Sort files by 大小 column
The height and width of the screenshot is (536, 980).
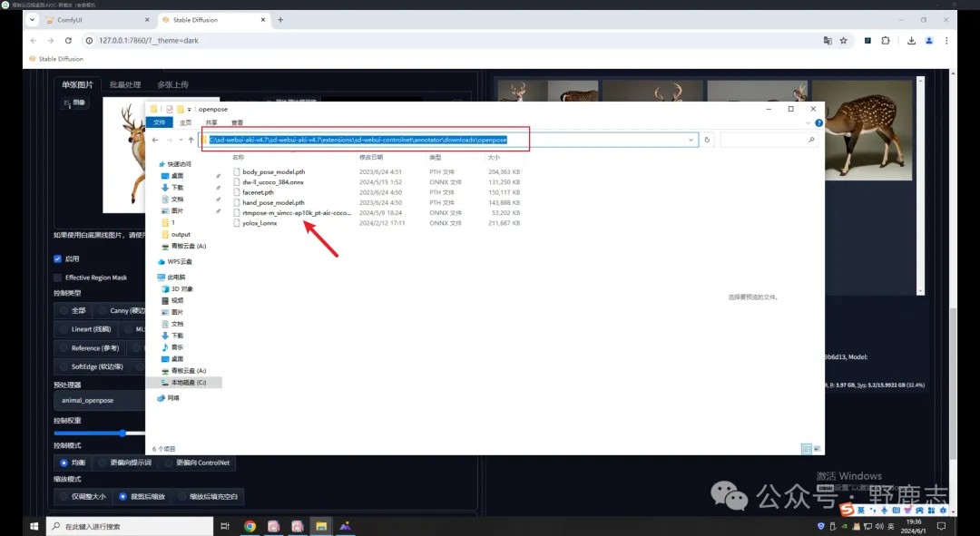[x=494, y=158]
